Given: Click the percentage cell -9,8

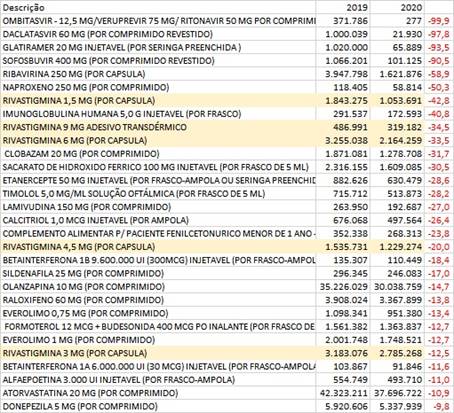Looking at the screenshot, I should coord(439,406).
